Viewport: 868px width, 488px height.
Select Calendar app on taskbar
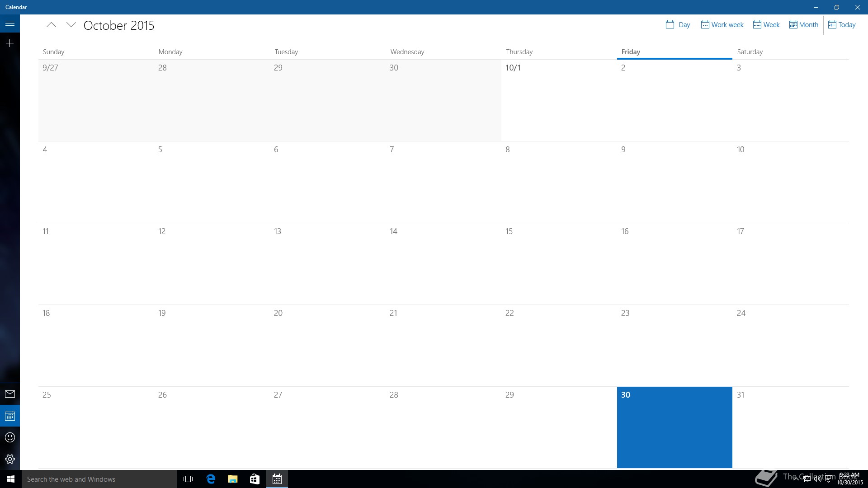click(277, 479)
